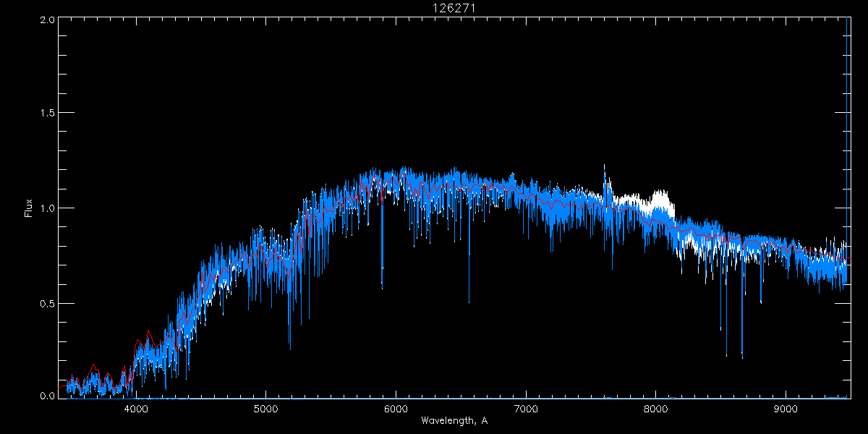Click the white spike near 7600 Å

(604, 172)
